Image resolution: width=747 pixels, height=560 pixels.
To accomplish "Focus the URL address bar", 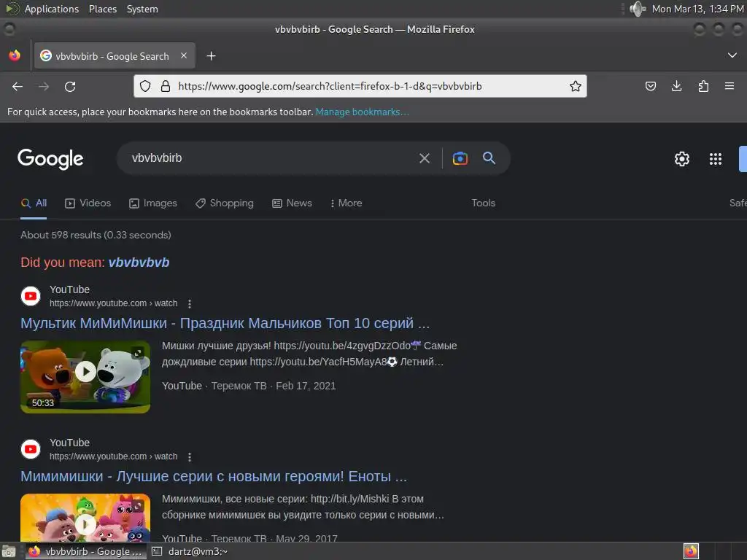I will click(360, 86).
